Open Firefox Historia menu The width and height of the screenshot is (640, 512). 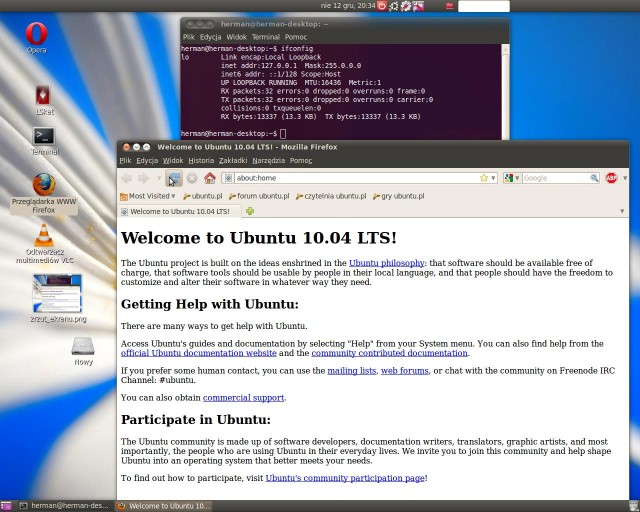coord(201,160)
